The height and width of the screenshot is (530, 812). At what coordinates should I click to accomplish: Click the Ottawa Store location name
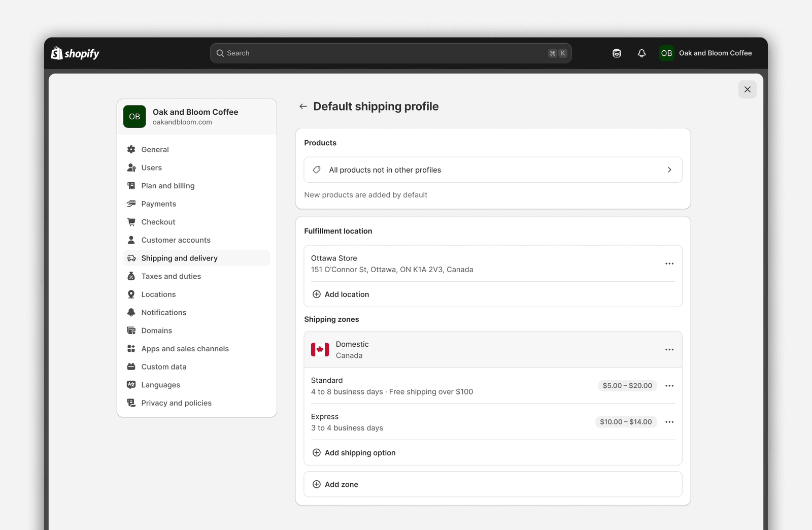334,258
